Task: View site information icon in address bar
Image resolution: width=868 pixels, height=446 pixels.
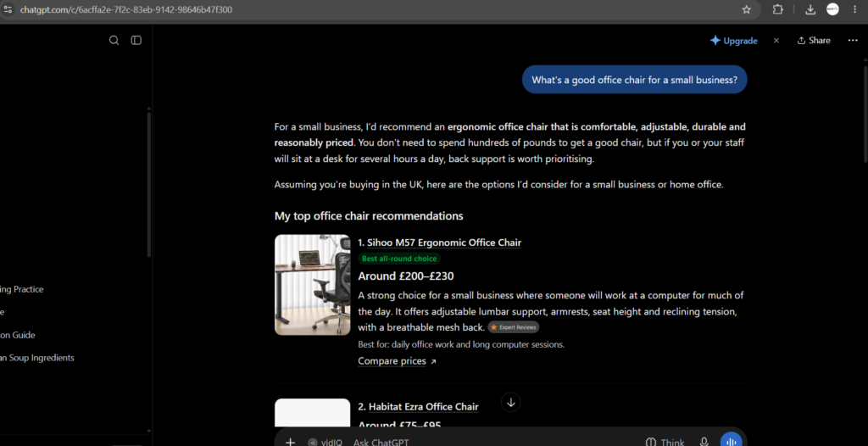Action: [8, 9]
